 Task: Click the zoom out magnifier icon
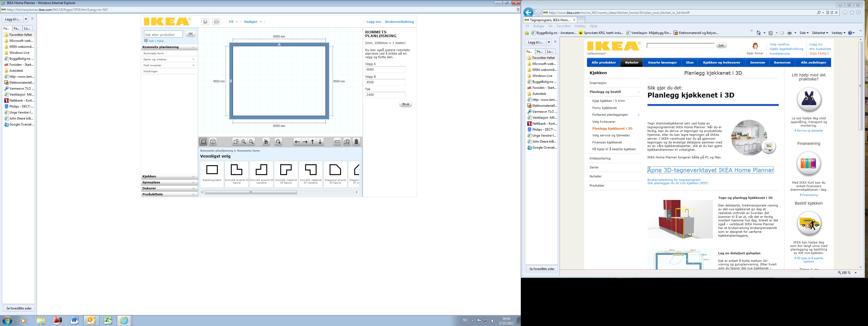click(251, 142)
